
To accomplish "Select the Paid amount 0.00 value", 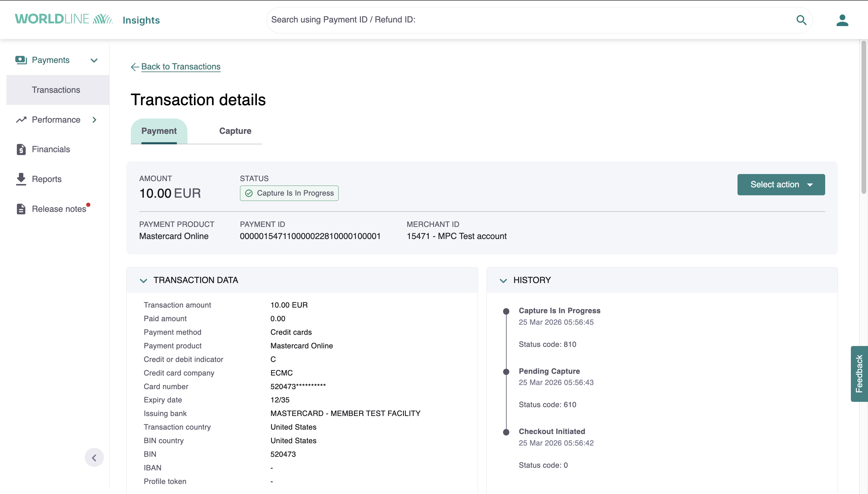I will pos(278,318).
